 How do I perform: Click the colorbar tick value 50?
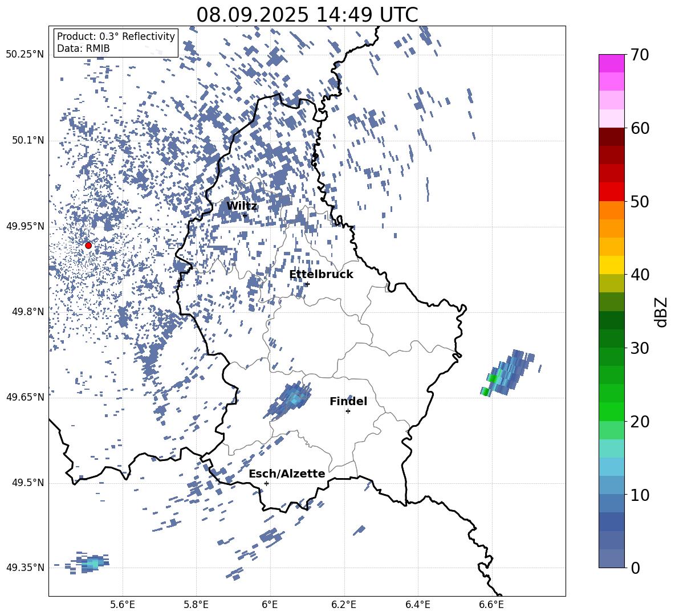pyautogui.click(x=640, y=201)
